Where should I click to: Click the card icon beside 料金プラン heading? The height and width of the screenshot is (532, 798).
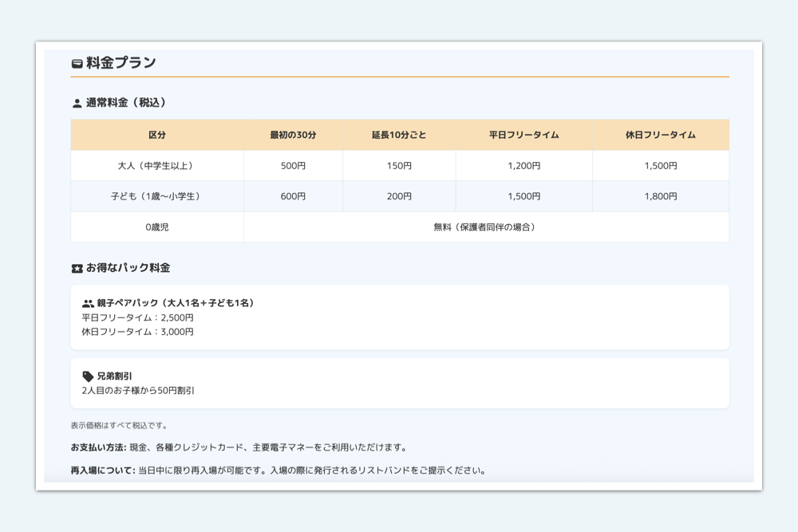tap(77, 61)
